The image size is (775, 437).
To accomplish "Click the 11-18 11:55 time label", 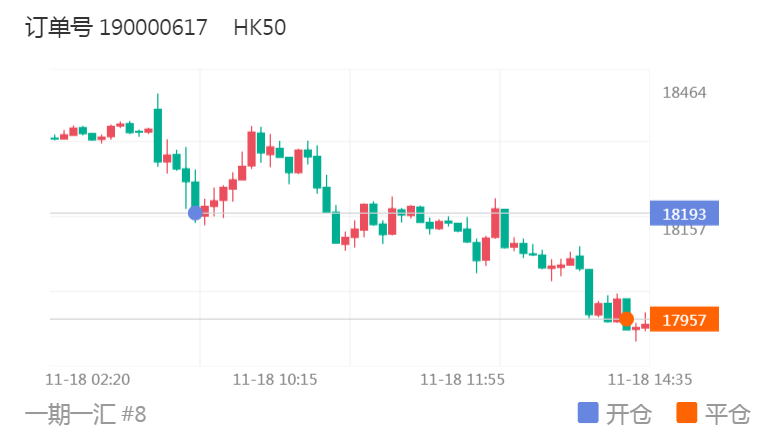I will 462,380.
